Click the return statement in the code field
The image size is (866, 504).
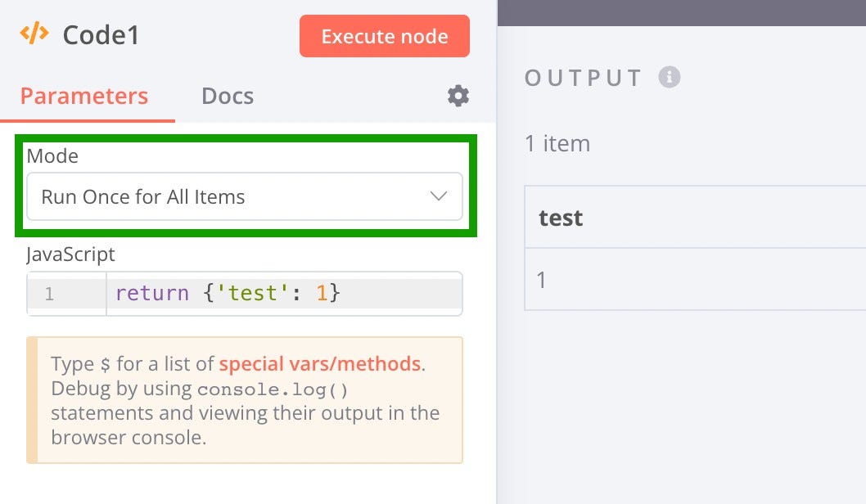tap(151, 293)
